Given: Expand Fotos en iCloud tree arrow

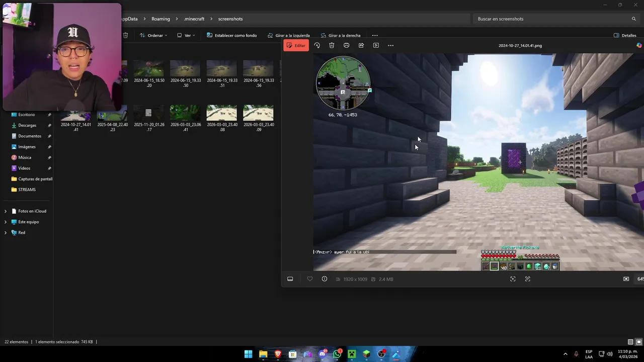Looking at the screenshot, I should [5, 211].
